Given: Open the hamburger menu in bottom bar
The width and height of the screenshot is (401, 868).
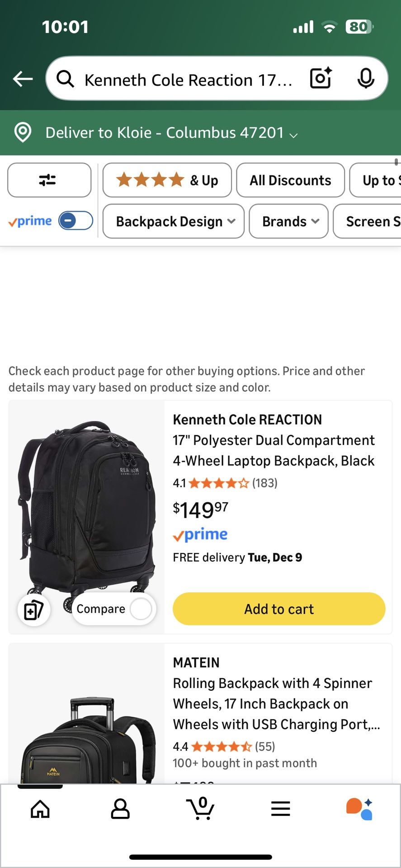Looking at the screenshot, I should (x=280, y=809).
